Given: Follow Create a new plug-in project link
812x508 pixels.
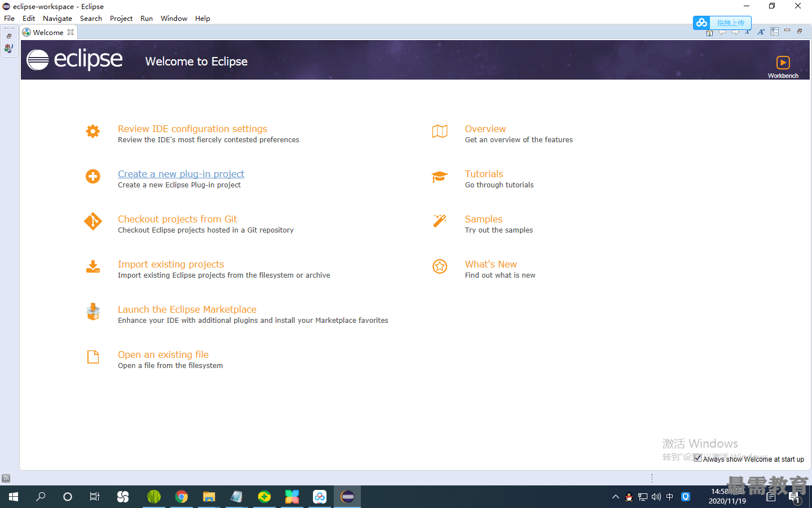Looking at the screenshot, I should pyautogui.click(x=181, y=174).
